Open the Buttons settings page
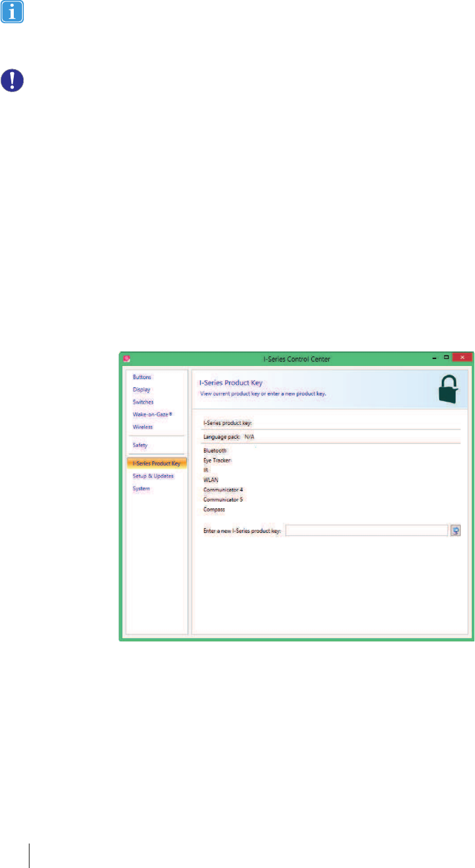475x868 pixels. coord(142,377)
